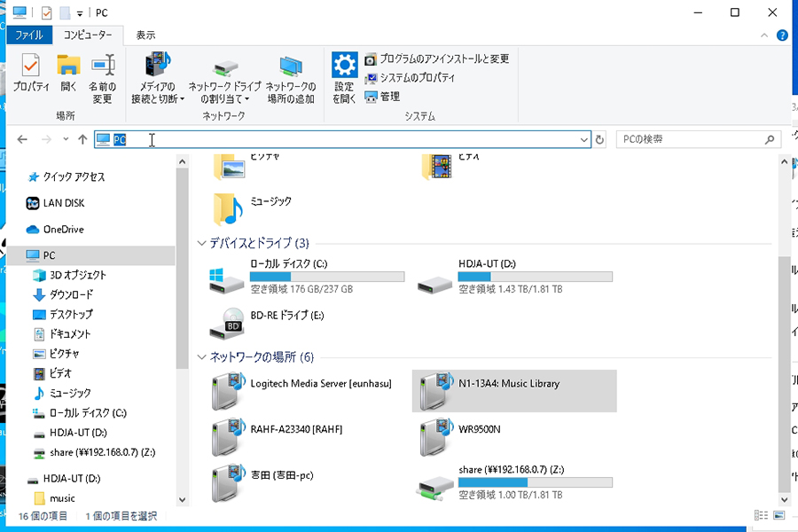Click the WR9500N network device icon
This screenshot has height=532, width=798.
click(x=436, y=435)
